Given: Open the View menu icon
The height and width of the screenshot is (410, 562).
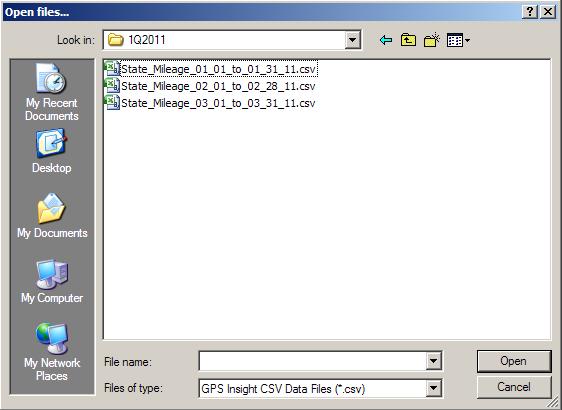Looking at the screenshot, I should 458,40.
